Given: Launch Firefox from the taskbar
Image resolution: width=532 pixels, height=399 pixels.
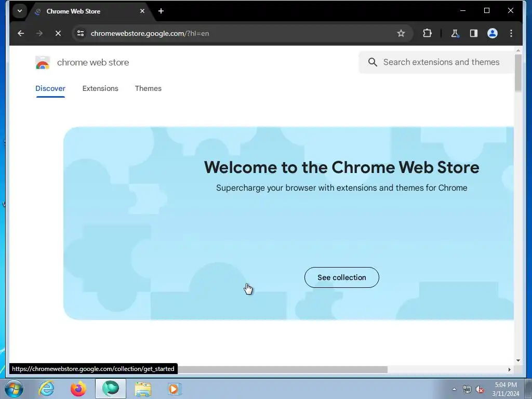Looking at the screenshot, I should [78, 389].
